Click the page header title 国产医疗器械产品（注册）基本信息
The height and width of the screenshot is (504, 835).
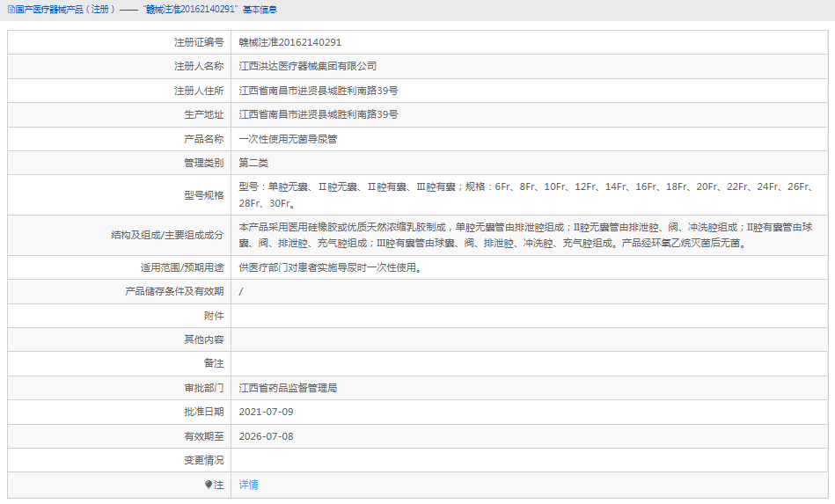[x=146, y=10]
